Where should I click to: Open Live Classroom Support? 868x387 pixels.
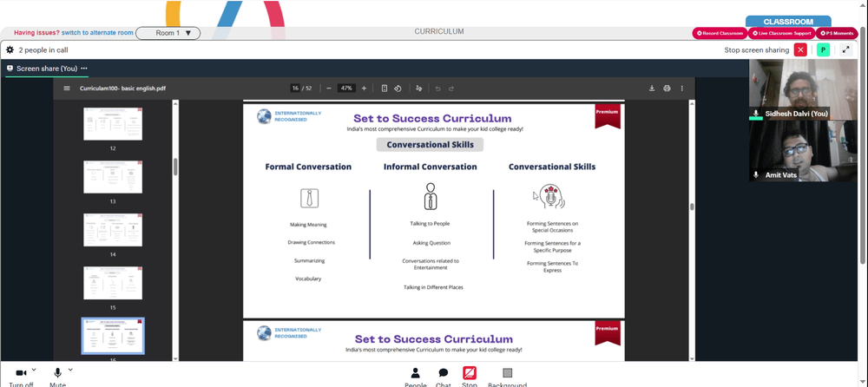782,33
